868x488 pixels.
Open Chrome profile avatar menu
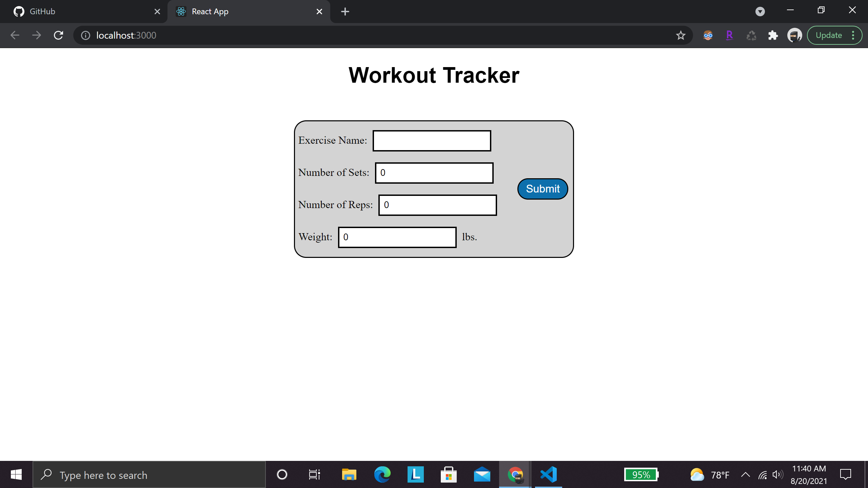(x=794, y=35)
